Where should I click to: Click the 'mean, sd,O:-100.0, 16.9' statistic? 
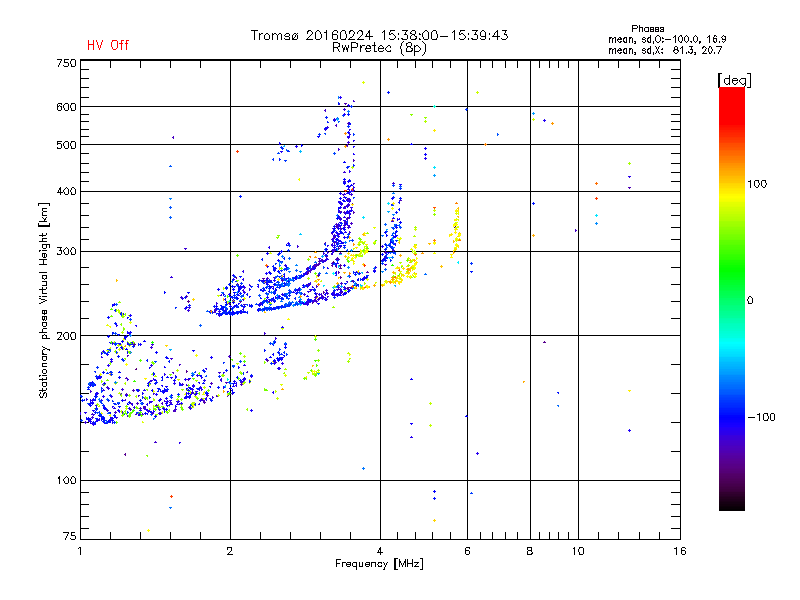point(667,39)
